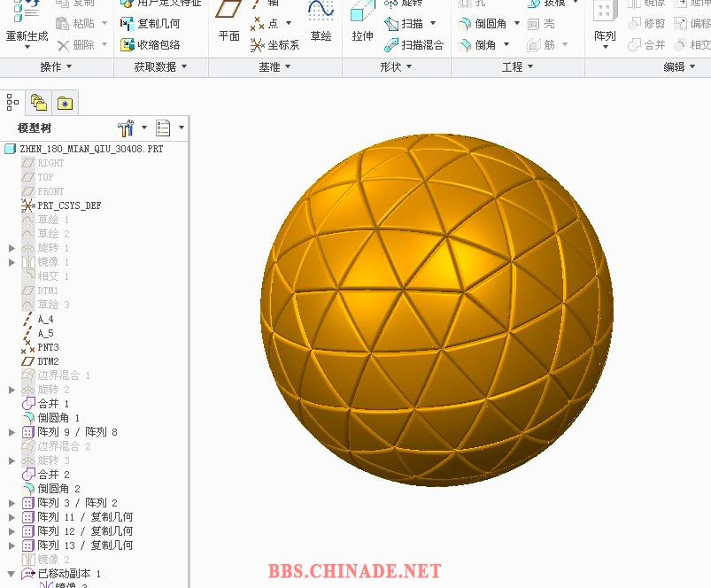711x588 pixels.
Task: Click the Rib (筋) tool
Action: click(x=540, y=45)
